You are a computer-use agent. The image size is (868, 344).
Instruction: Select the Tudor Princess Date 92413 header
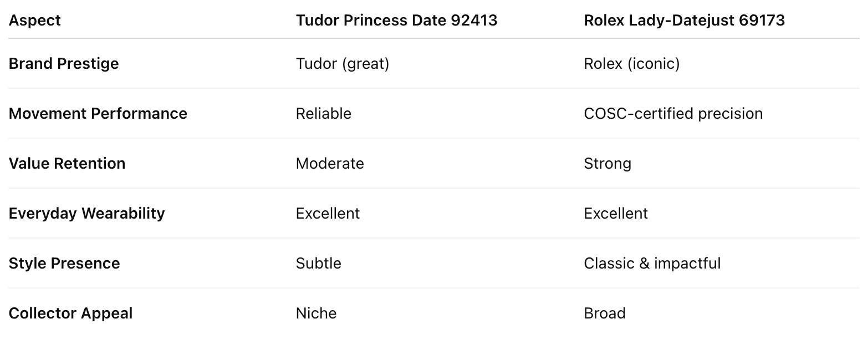click(x=396, y=21)
